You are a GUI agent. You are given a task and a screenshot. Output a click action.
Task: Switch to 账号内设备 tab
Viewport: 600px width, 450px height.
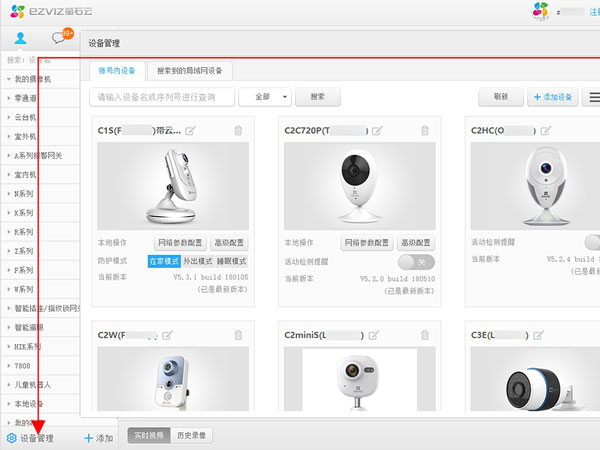(117, 71)
